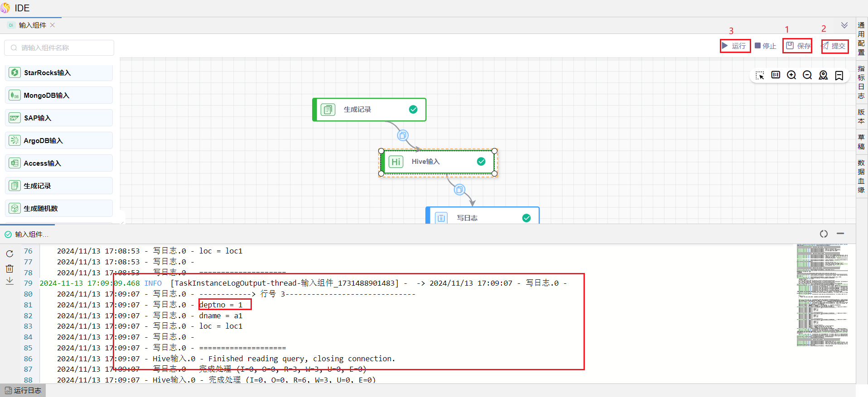Image resolution: width=868 pixels, height=397 pixels.
Task: Zoom out on the canvas
Action: [807, 75]
